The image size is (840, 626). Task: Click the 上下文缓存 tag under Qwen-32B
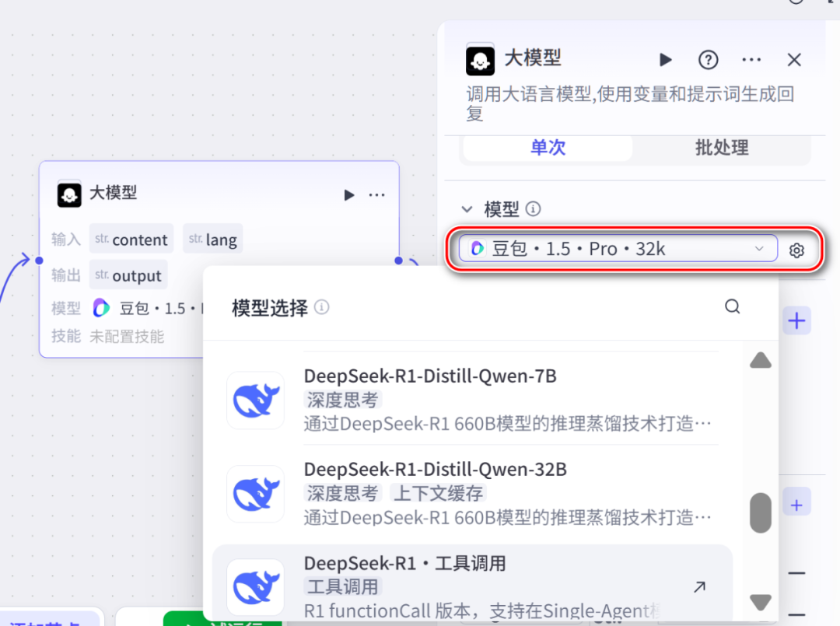coord(438,493)
